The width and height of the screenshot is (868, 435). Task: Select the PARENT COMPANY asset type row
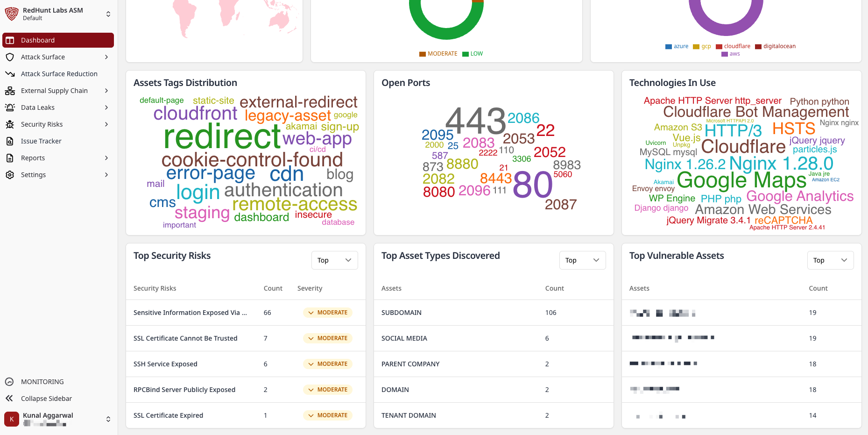point(494,364)
